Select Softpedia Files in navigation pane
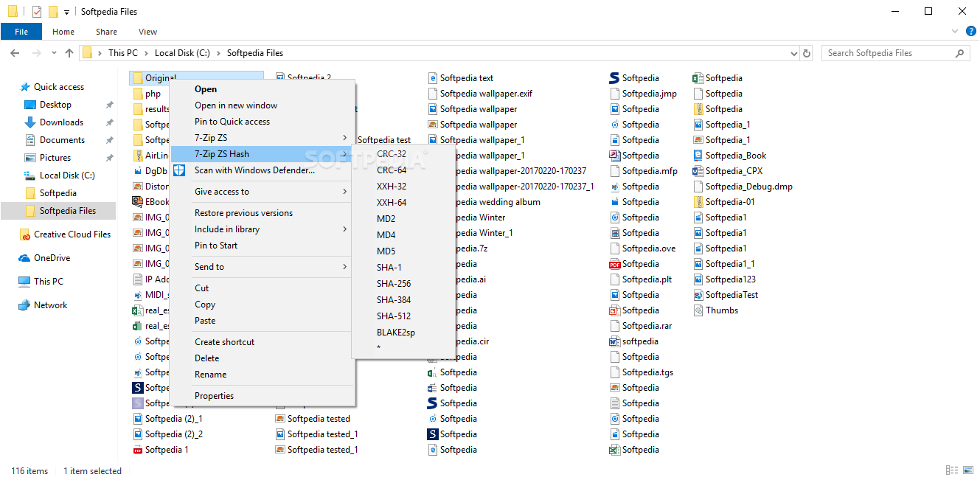The width and height of the screenshot is (980, 480). (58, 211)
